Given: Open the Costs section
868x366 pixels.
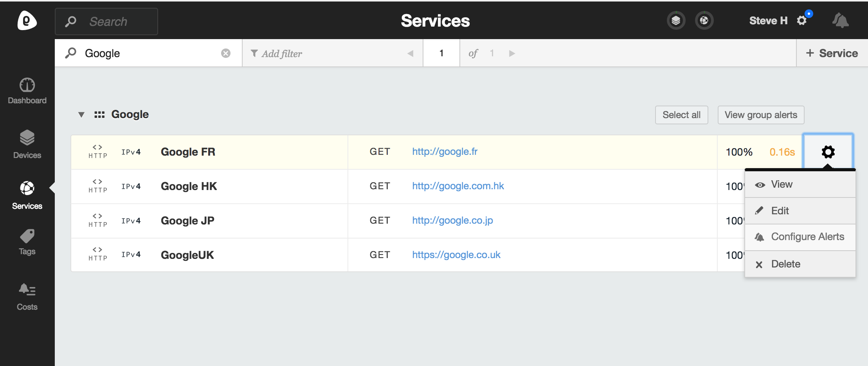Looking at the screenshot, I should (27, 296).
